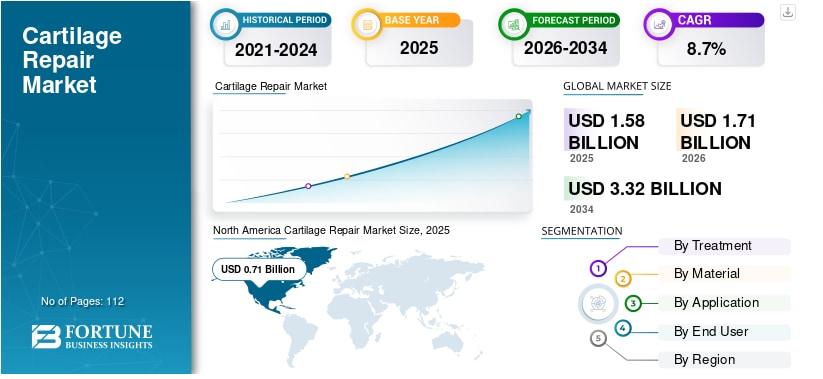This screenshot has height=379, width=823.
Task: Click segmentation number 2 circle
Action: pos(622,279)
